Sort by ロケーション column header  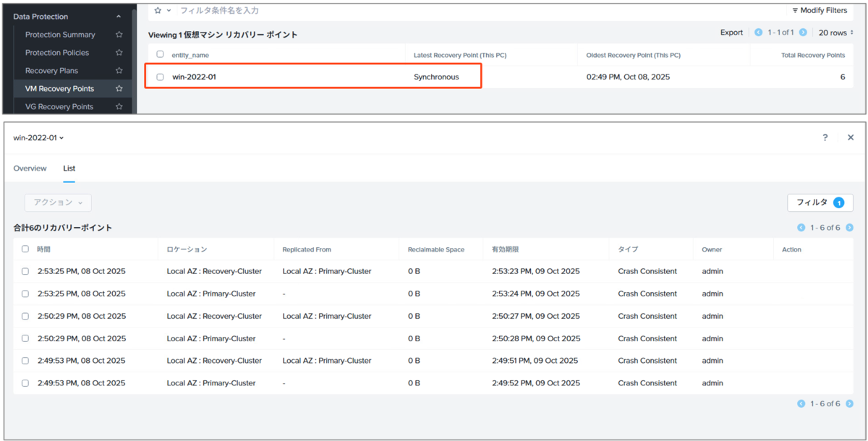pos(187,249)
